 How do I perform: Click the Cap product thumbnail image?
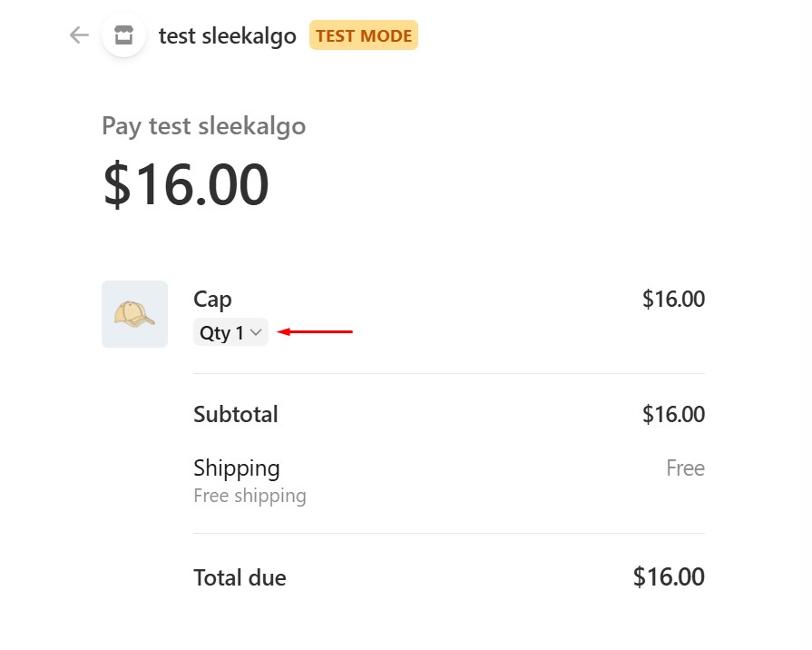coord(134,314)
